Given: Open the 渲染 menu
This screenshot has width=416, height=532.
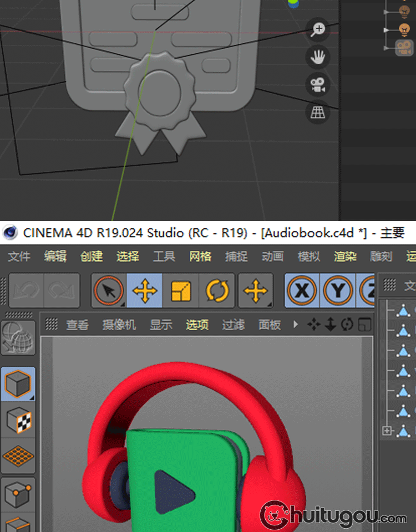Looking at the screenshot, I should [345, 257].
